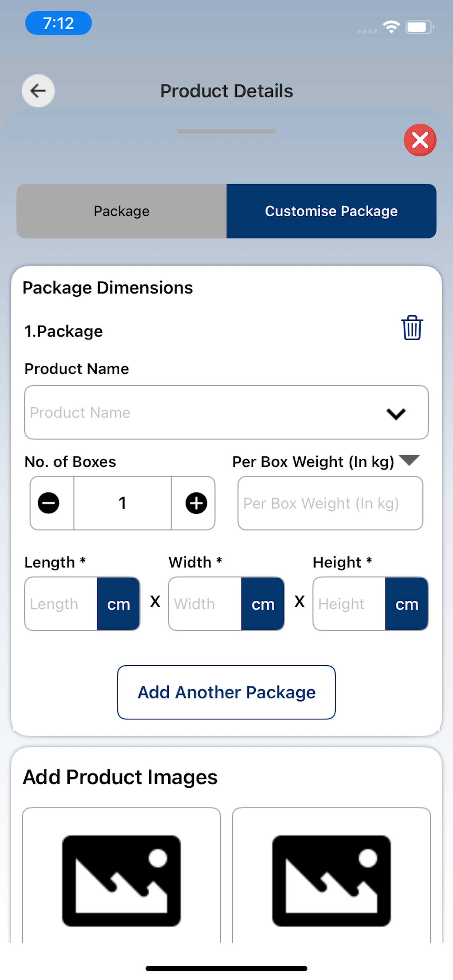Focus the Height input field
Image resolution: width=453 pixels, height=980 pixels.
point(349,604)
